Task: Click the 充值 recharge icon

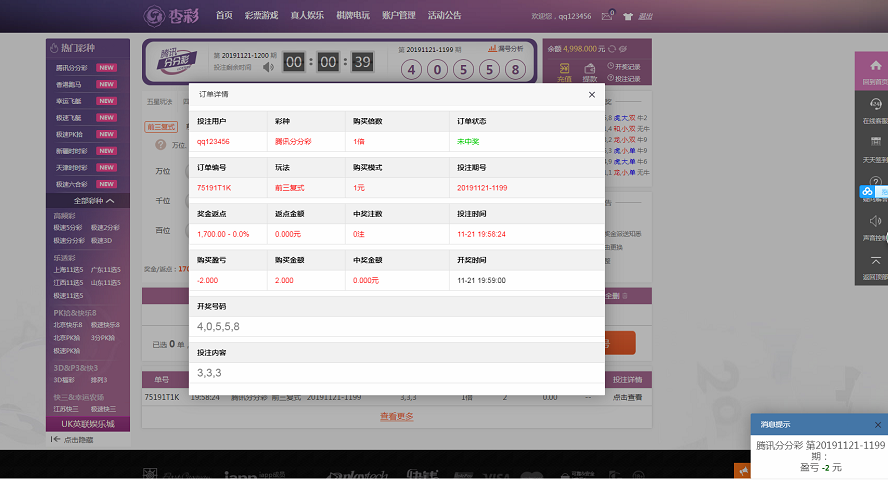Action: coord(564,71)
